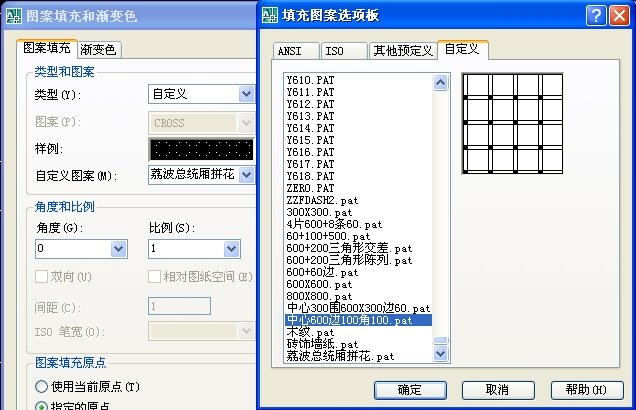636x410 pixels.
Task: Toggle 相对图纸空间 checkbox
Action: (154, 277)
